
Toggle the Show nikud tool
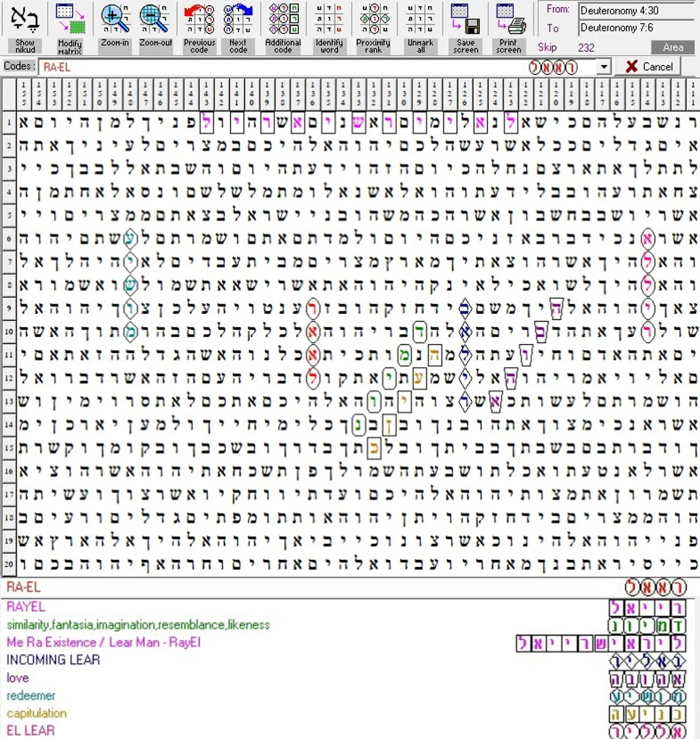(25, 28)
